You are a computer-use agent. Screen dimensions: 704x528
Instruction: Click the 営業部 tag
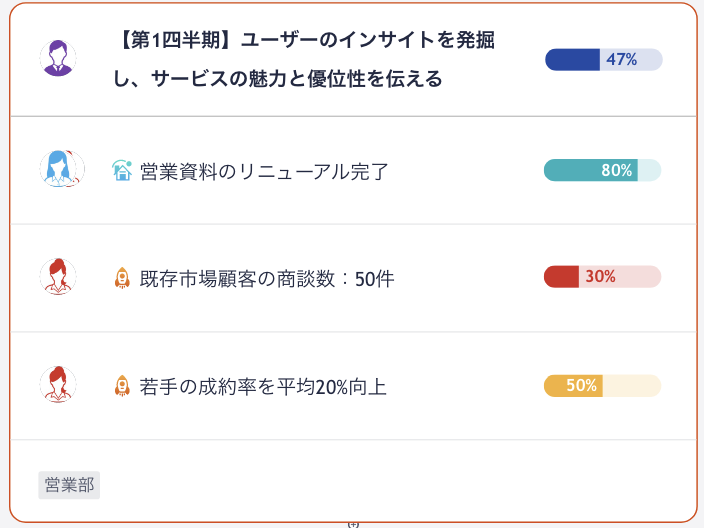click(x=69, y=485)
